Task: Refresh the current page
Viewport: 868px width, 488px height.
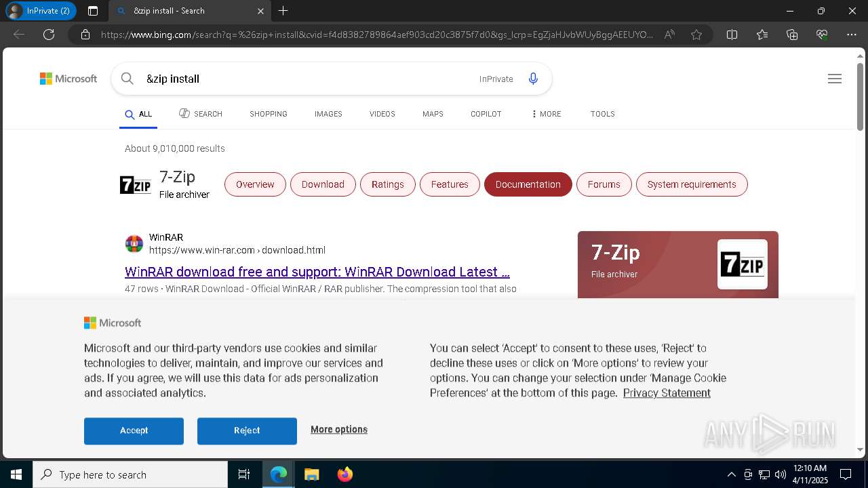Action: tap(49, 35)
